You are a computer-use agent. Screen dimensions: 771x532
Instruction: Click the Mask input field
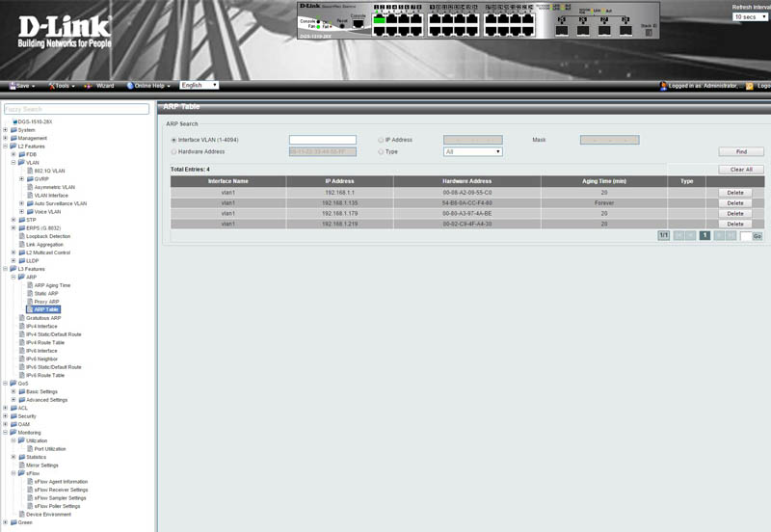pos(610,140)
